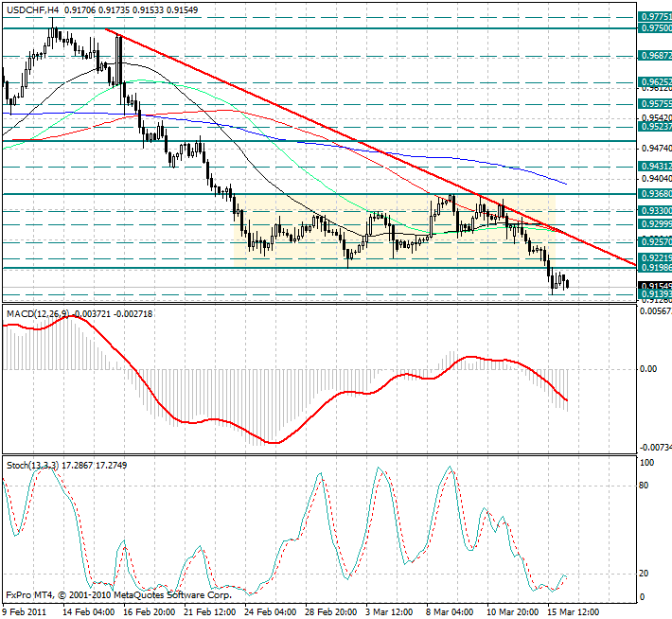
Task: Click the MACD 0.00 zero-level label
Action: tap(648, 369)
